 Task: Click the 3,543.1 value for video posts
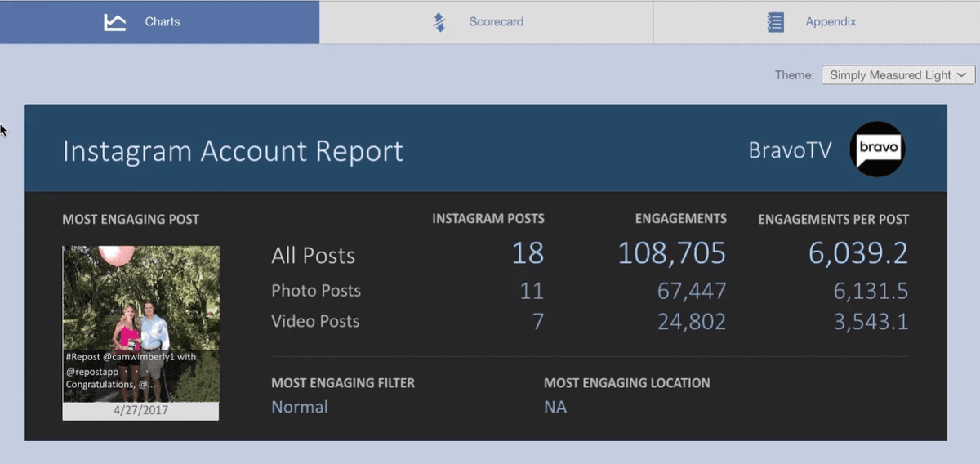pyautogui.click(x=871, y=323)
